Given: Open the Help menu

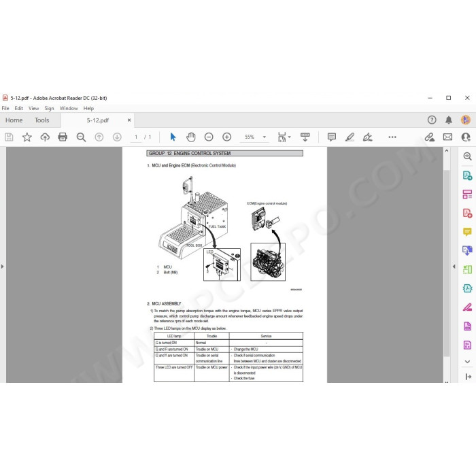Looking at the screenshot, I should click(88, 108).
